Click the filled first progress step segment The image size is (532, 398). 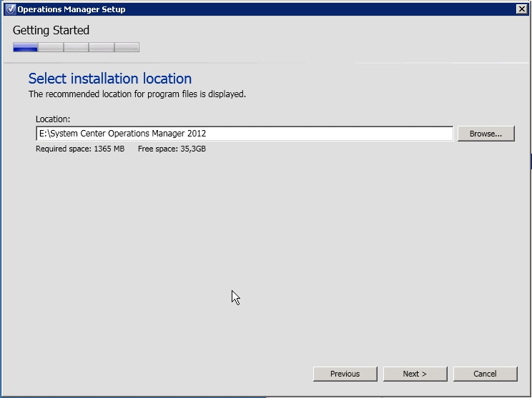(25, 47)
